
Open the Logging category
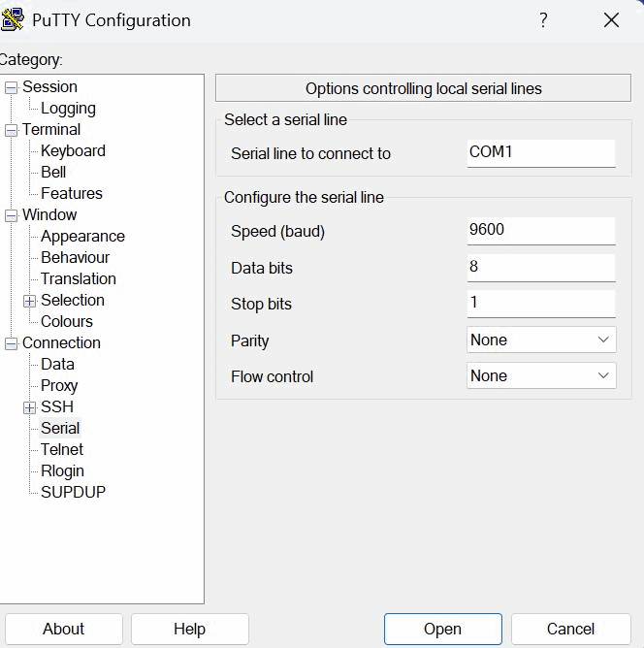[x=68, y=109]
